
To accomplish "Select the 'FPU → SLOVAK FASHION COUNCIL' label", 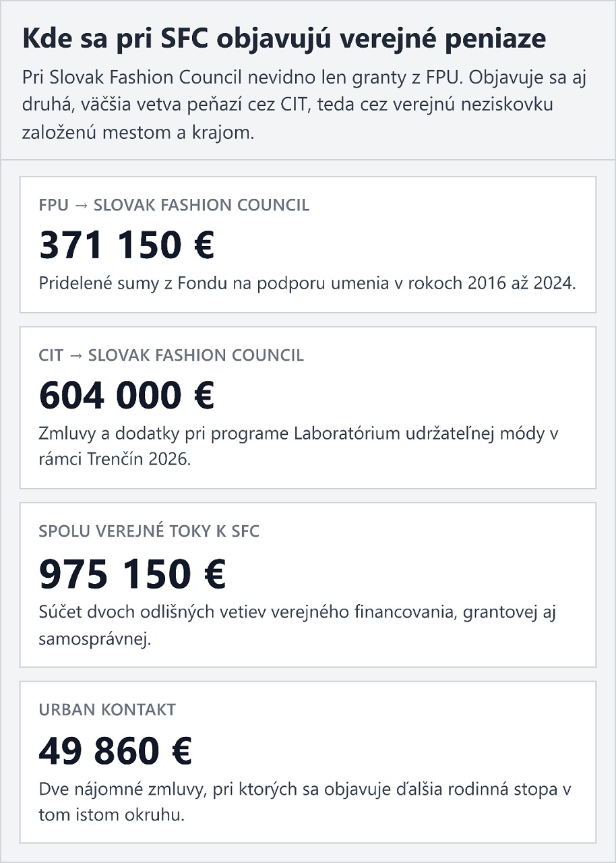I will tap(174, 206).
